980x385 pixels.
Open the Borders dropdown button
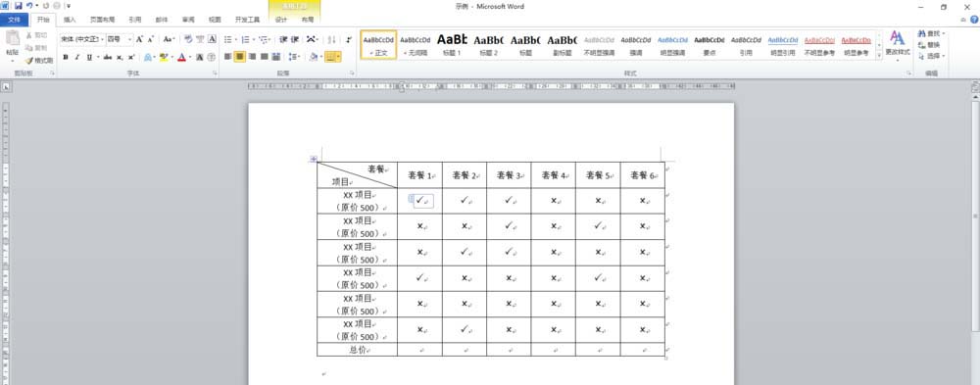click(x=339, y=57)
